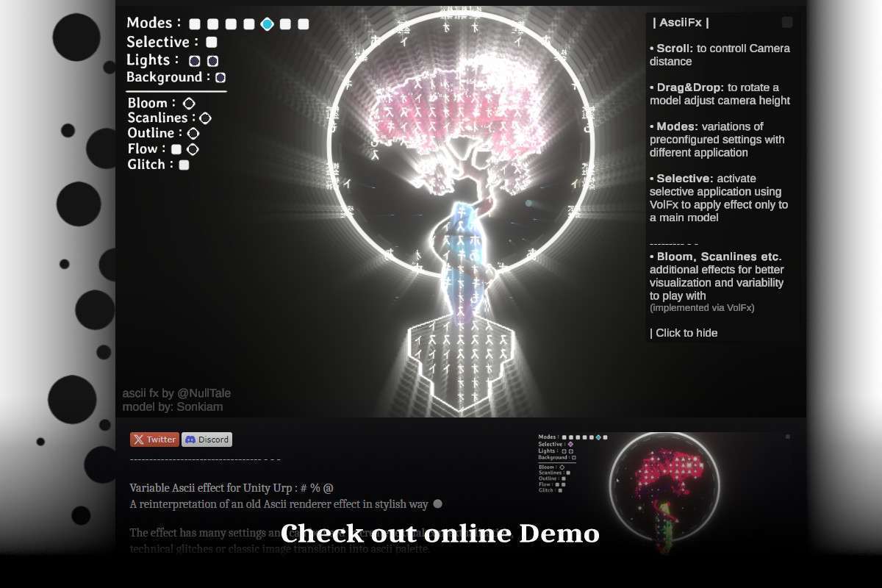Click 'Click to hide' in info panel
882x588 pixels.
(684, 333)
